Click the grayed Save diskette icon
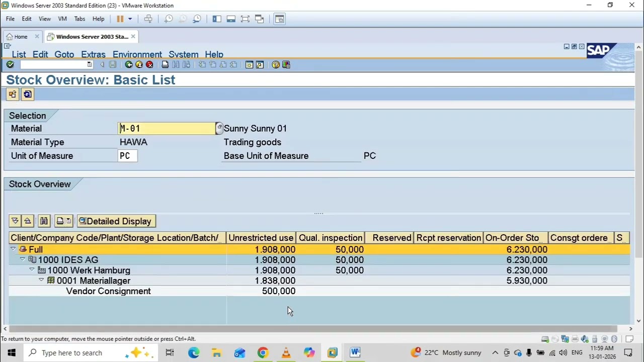 click(x=113, y=64)
